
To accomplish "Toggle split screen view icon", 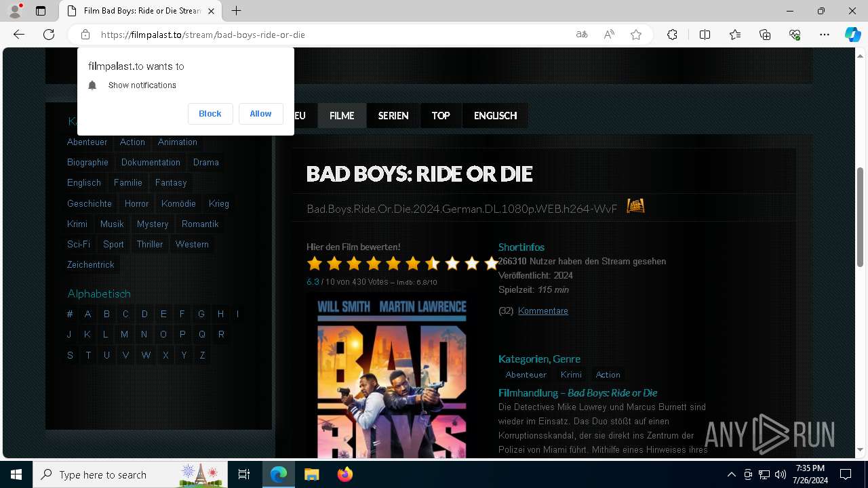I will click(705, 35).
